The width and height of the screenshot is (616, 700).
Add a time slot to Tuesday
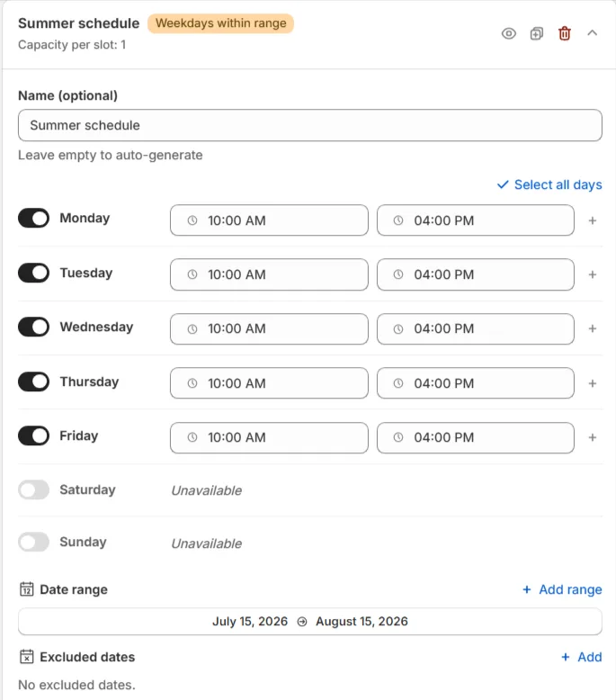[593, 274]
